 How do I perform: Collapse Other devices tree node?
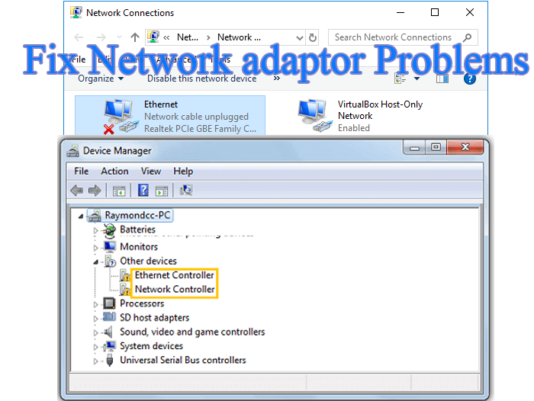coord(96,262)
